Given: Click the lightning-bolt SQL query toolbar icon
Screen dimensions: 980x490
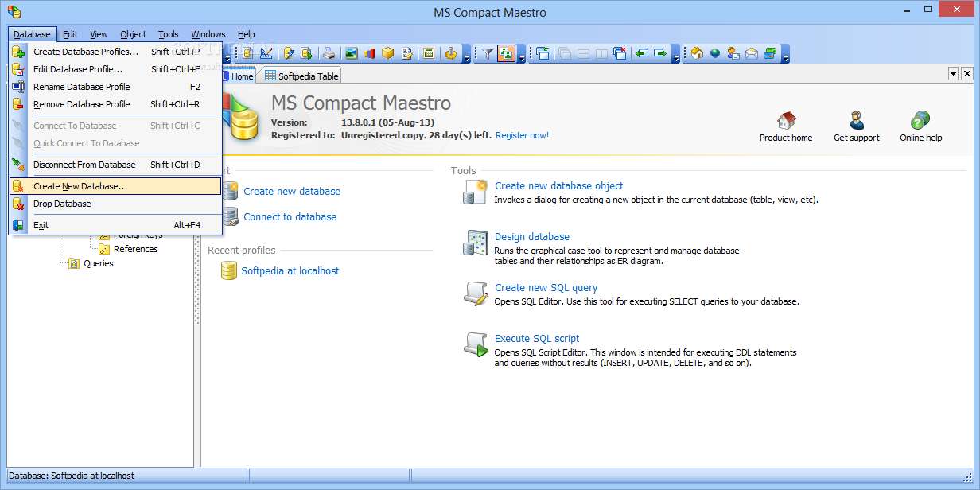Looking at the screenshot, I should [x=289, y=53].
